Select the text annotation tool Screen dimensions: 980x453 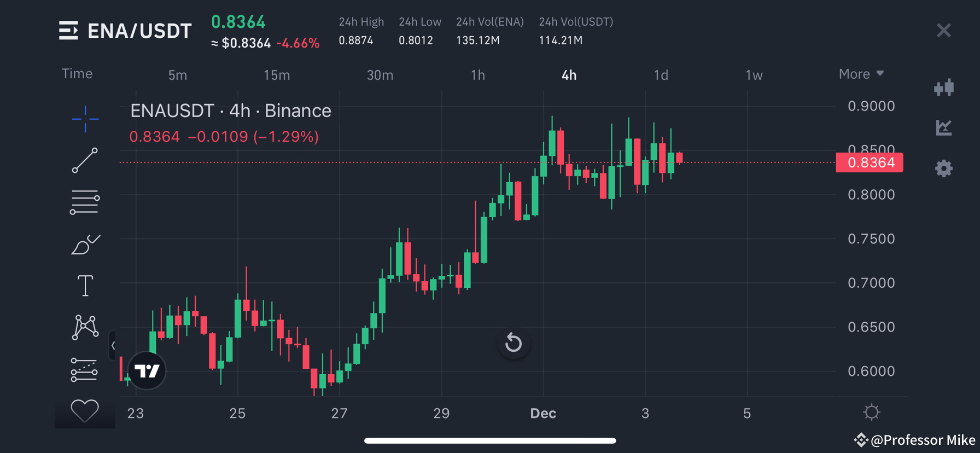tap(85, 285)
